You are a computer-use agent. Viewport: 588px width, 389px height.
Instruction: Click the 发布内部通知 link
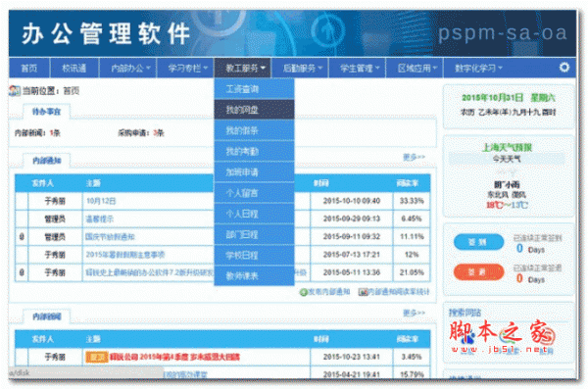coord(329,292)
